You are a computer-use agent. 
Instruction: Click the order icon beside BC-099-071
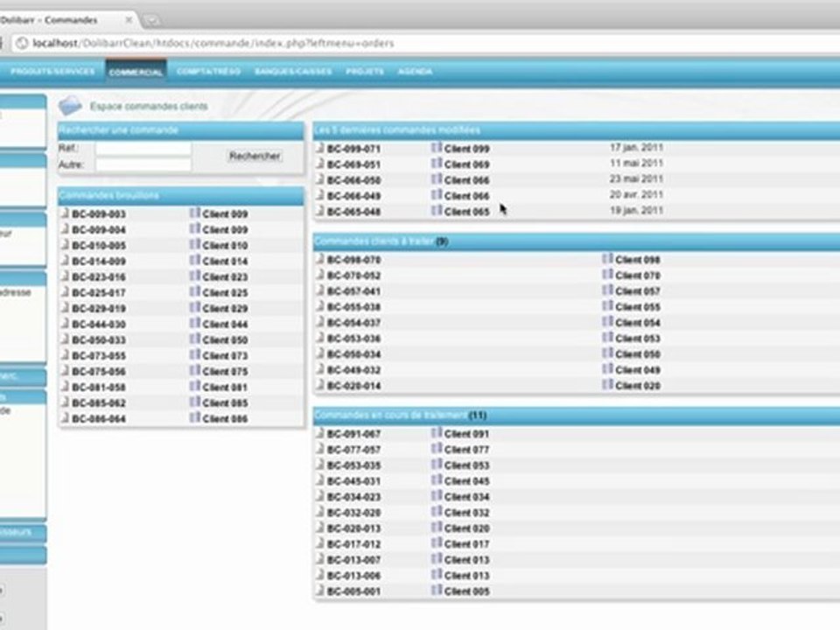tap(320, 147)
